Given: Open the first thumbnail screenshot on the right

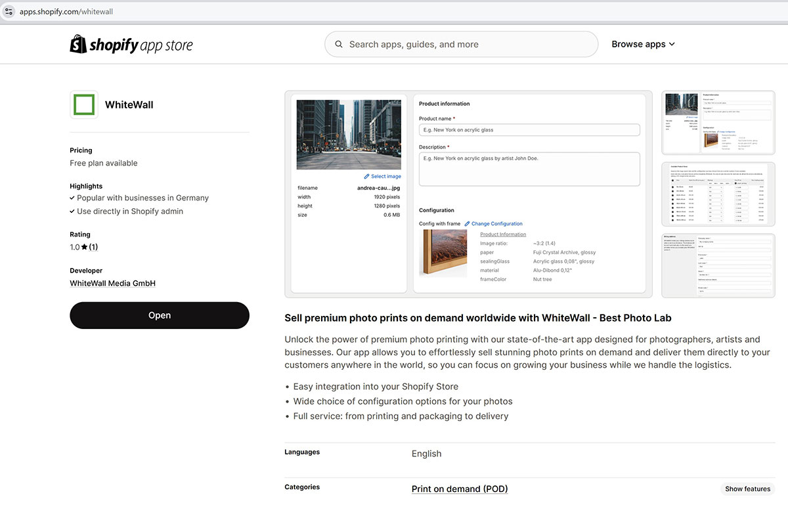Looking at the screenshot, I should coord(718,123).
